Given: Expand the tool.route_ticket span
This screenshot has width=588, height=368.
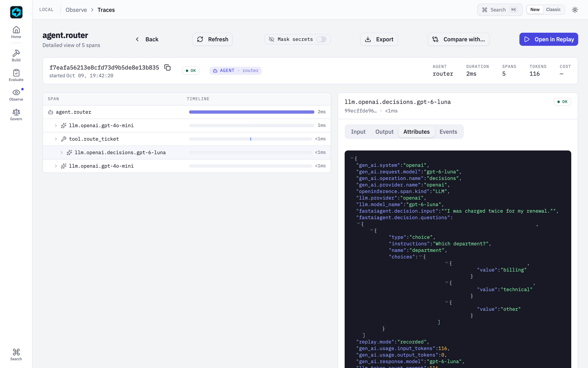Looking at the screenshot, I should [x=56, y=139].
